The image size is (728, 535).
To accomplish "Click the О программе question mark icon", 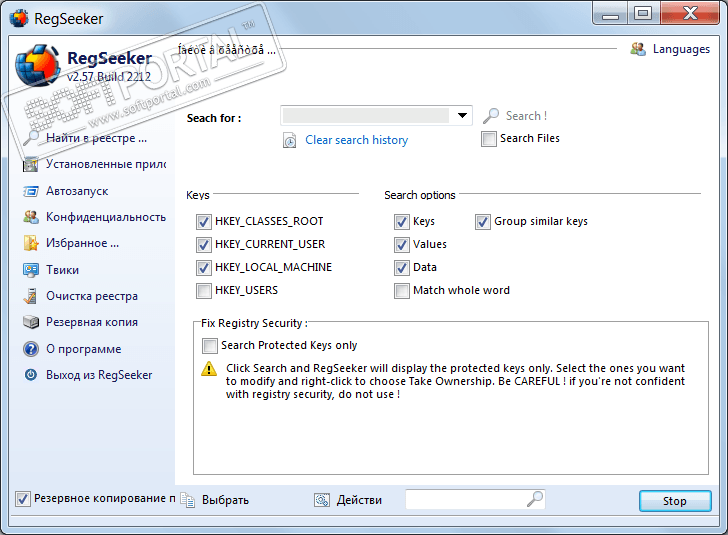I will point(31,349).
